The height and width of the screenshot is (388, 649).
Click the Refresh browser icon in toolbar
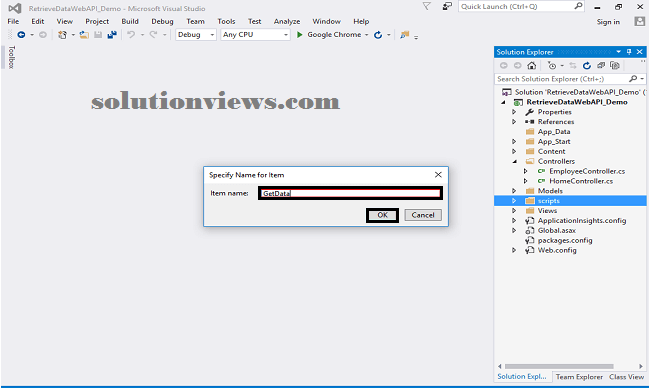coord(378,35)
